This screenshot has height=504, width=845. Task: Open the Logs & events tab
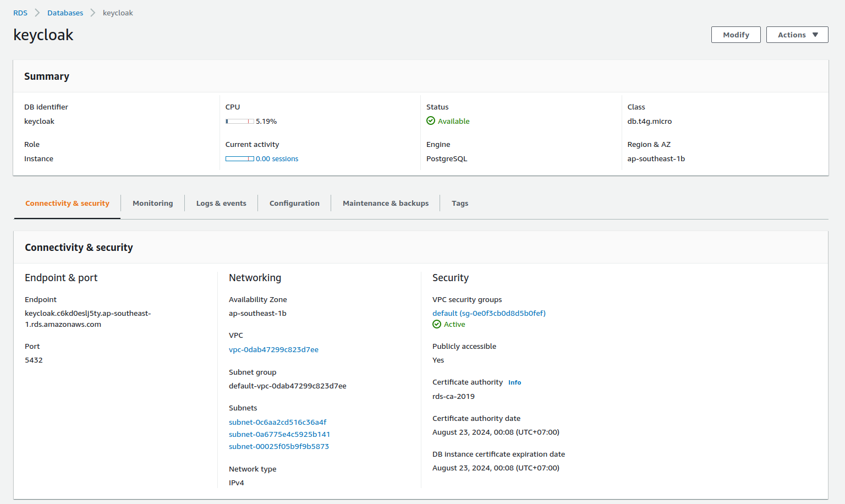221,203
